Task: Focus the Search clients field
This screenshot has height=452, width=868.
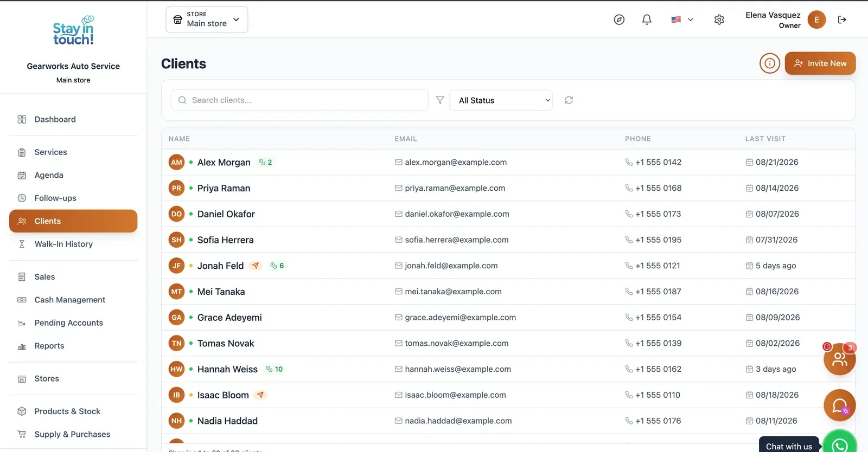Action: [x=299, y=100]
